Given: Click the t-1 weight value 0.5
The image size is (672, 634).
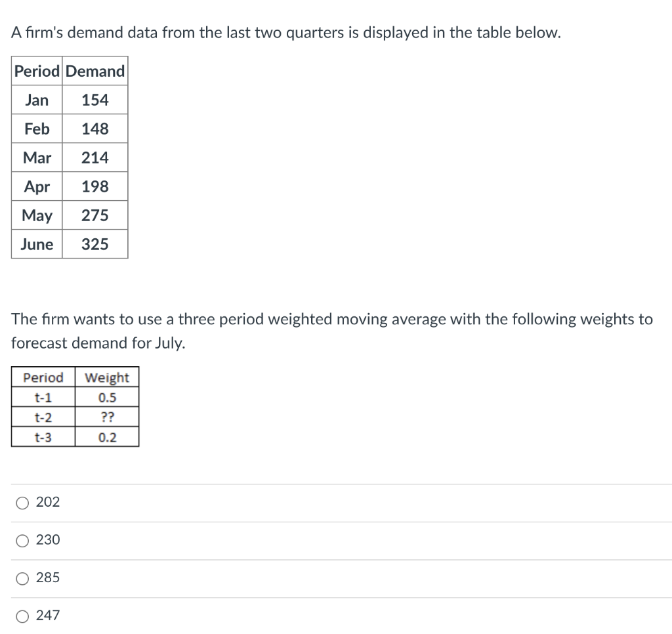Looking at the screenshot, I should click(x=108, y=396).
